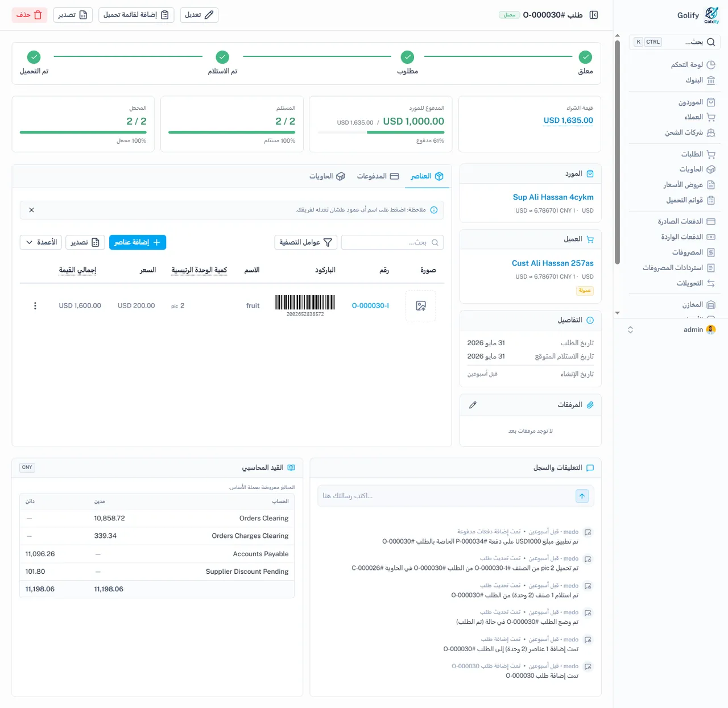
Task: Click the CNY currency badge
Action: [x=27, y=467]
